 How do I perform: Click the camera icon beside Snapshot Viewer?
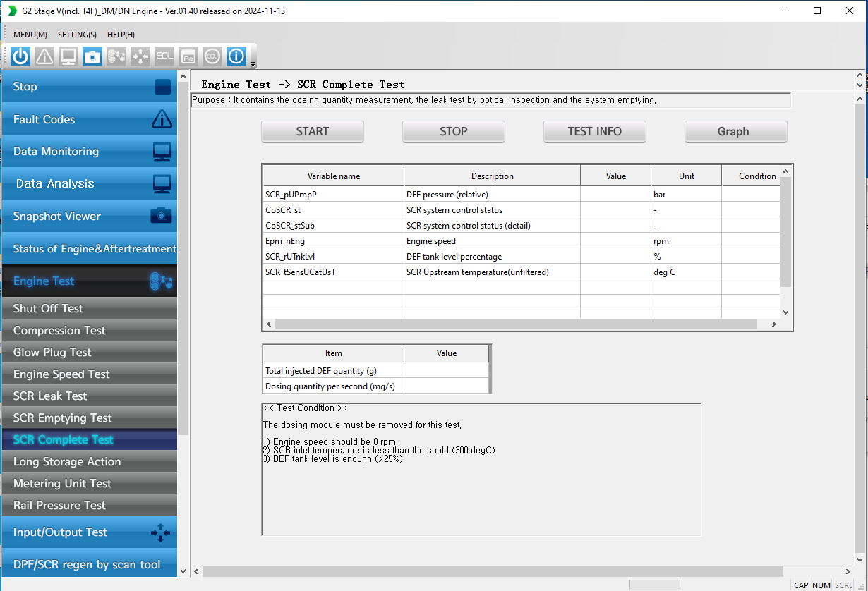161,216
